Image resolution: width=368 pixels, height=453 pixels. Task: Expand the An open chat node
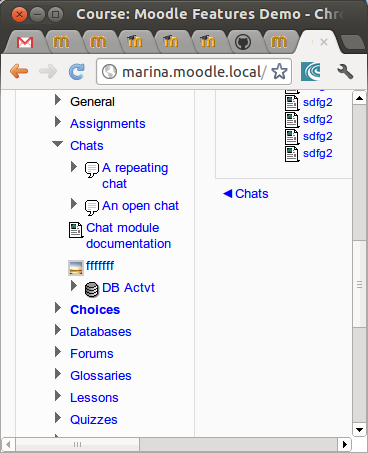click(x=74, y=204)
